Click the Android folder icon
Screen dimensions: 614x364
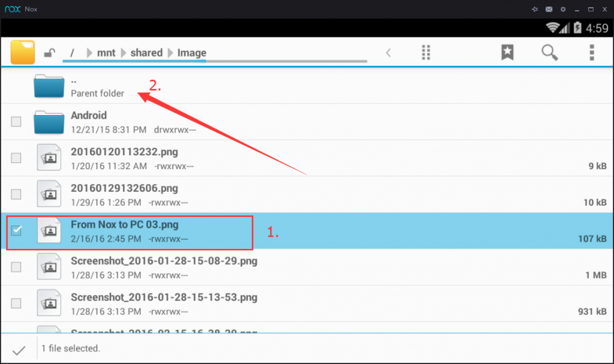tap(49, 122)
